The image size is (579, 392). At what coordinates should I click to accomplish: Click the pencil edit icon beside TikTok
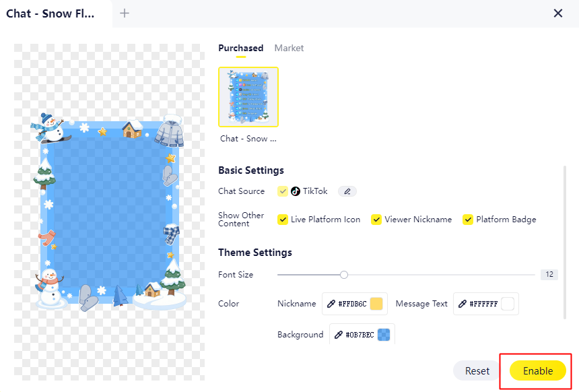pyautogui.click(x=347, y=191)
